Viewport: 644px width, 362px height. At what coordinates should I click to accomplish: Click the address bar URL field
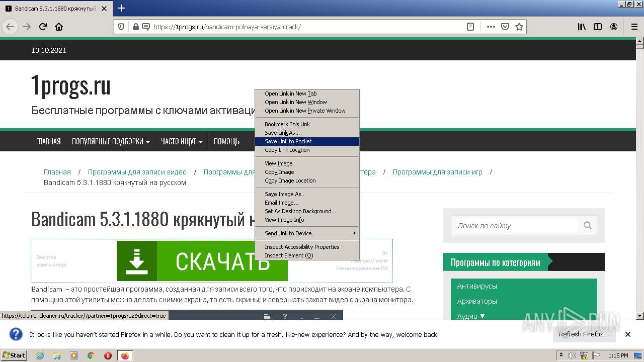point(307,27)
